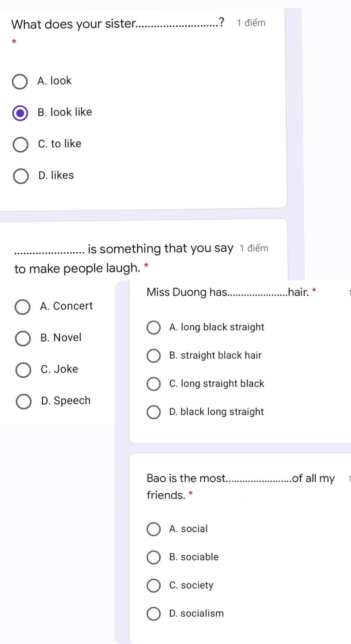The height and width of the screenshot is (644, 351).
Task: Select C. Joke radio option
Action: point(23,370)
